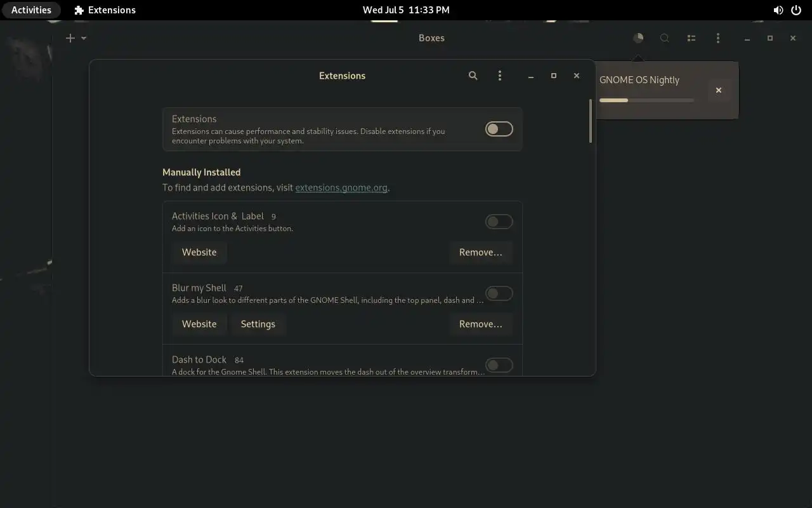812x508 pixels.
Task: Close the Boxes window
Action: coord(793,38)
